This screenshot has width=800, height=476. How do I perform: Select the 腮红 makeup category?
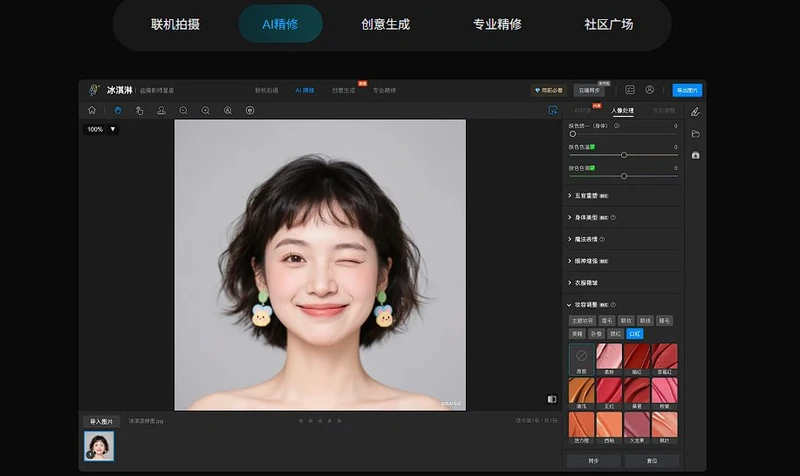pyautogui.click(x=615, y=334)
